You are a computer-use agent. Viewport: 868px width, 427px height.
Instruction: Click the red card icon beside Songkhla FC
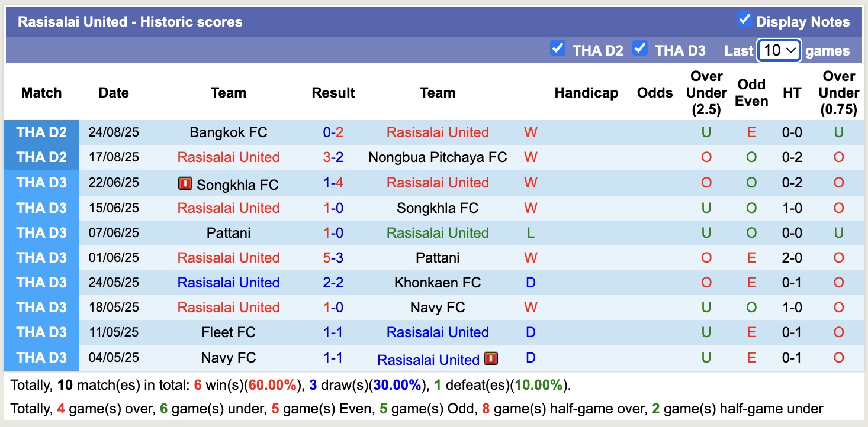[185, 183]
